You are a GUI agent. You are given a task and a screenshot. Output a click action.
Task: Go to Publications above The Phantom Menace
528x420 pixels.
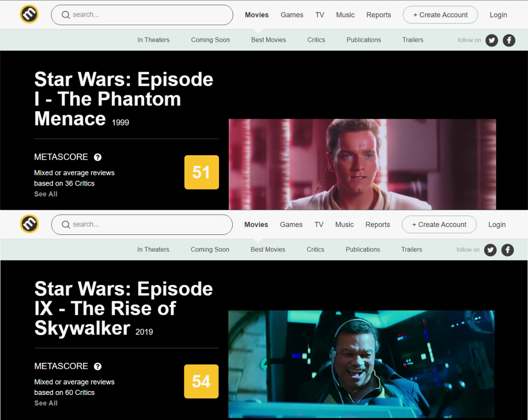(364, 40)
